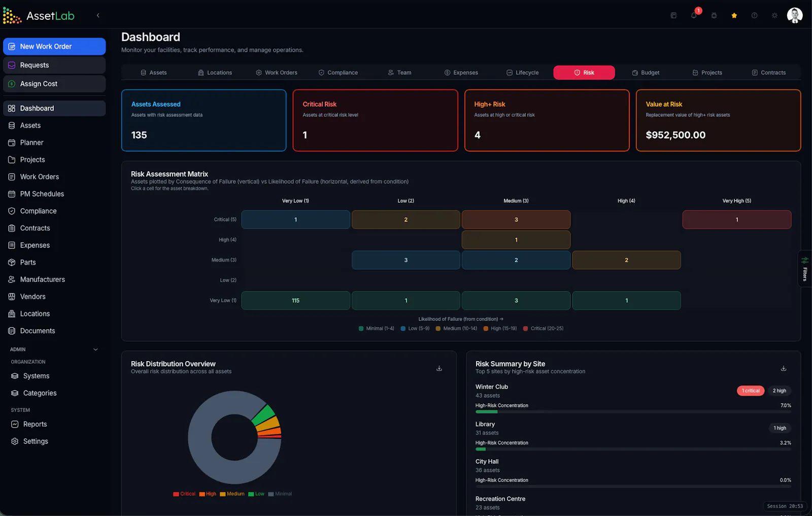Click the bug report icon
The width and height of the screenshot is (812, 516).
[714, 15]
